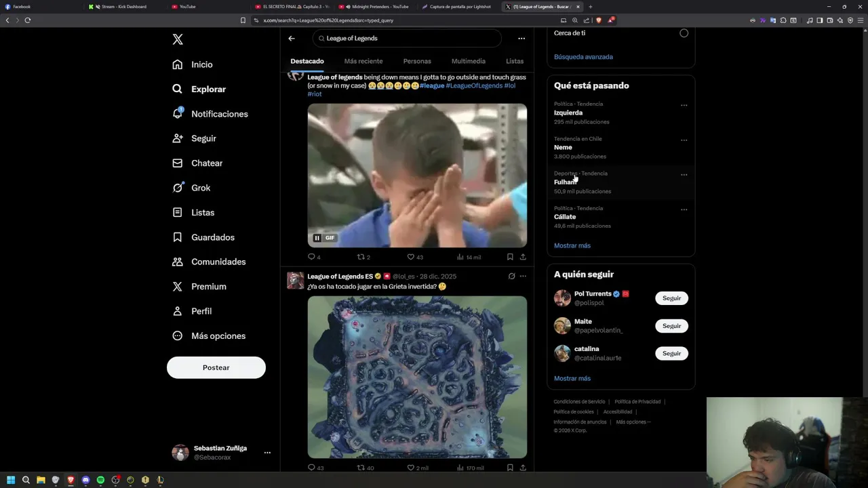
Task: Expand footer Más opciones link
Action: point(633,422)
